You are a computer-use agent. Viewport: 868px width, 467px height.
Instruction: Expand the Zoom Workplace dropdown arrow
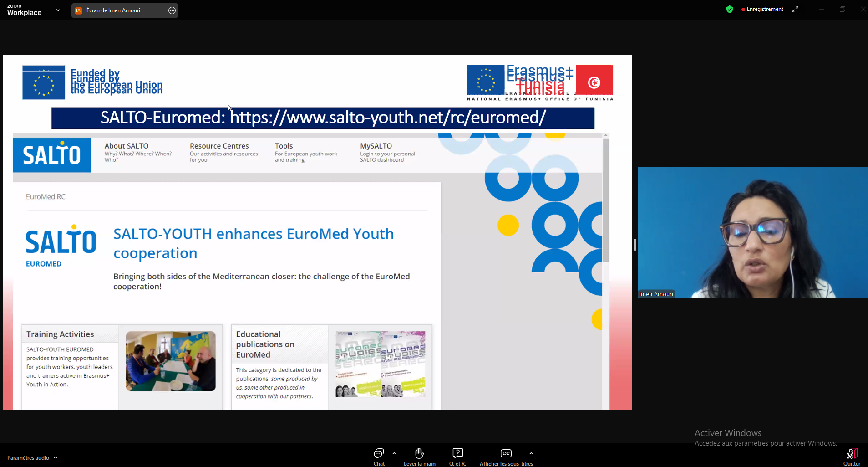[58, 10]
